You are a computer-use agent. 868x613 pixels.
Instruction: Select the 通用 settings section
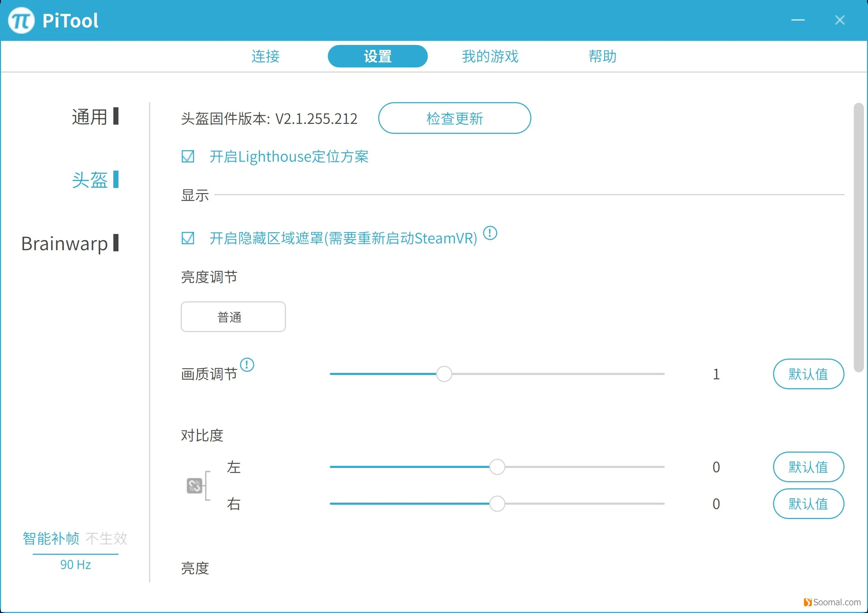(95, 116)
